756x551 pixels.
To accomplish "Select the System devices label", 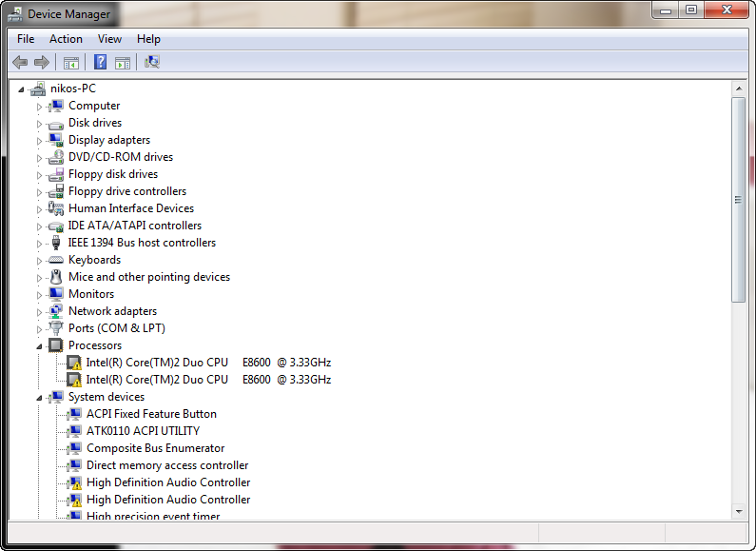I will 107,397.
